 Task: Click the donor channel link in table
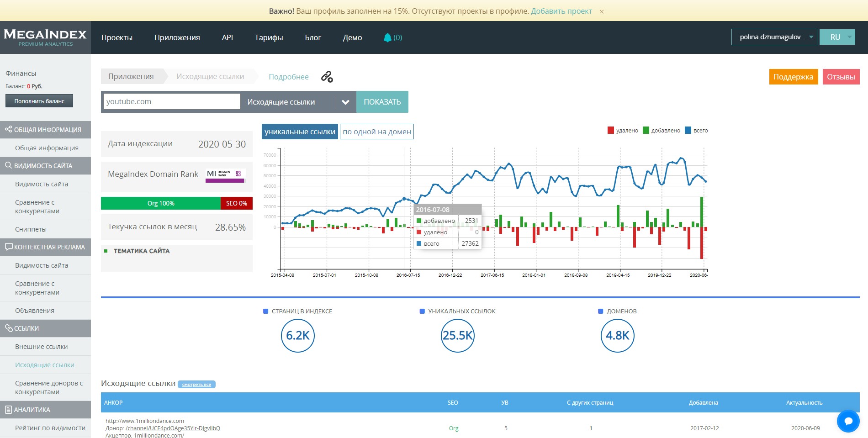pyautogui.click(x=173, y=428)
